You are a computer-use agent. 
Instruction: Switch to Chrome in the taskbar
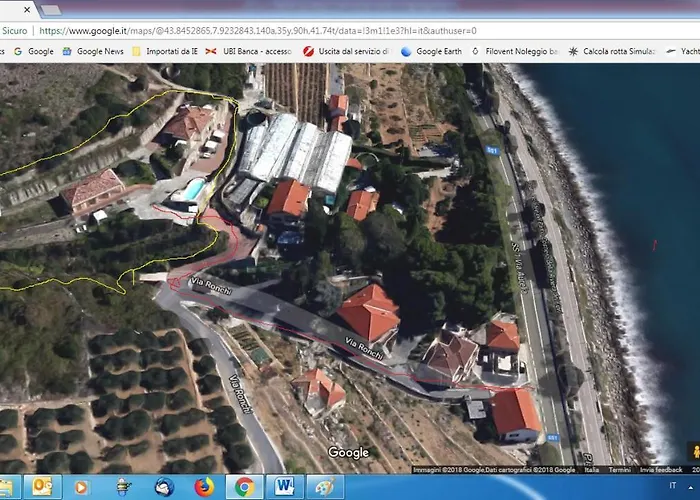[244, 487]
